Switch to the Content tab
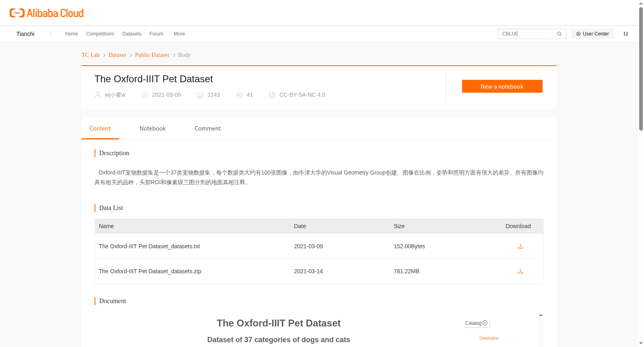This screenshot has height=347, width=644. click(x=100, y=129)
